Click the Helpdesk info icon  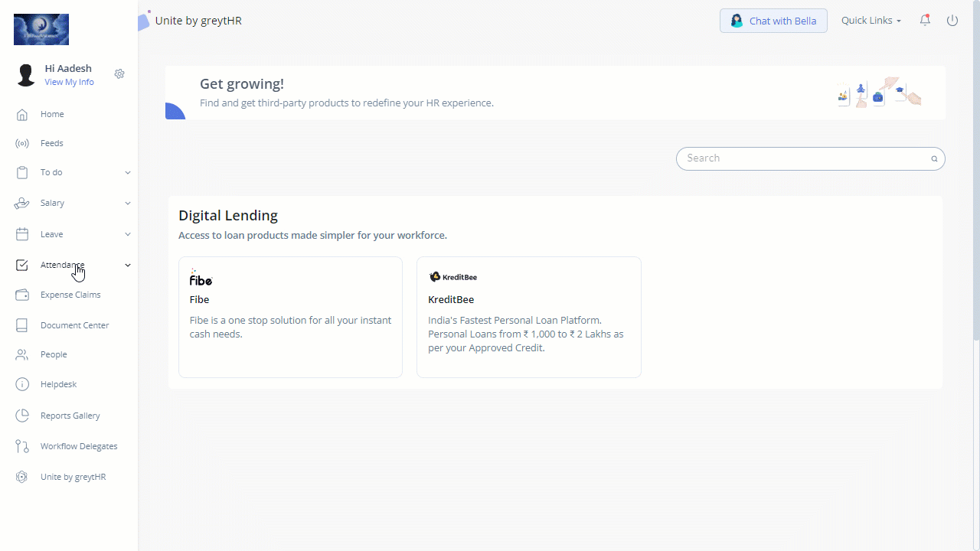click(x=22, y=384)
